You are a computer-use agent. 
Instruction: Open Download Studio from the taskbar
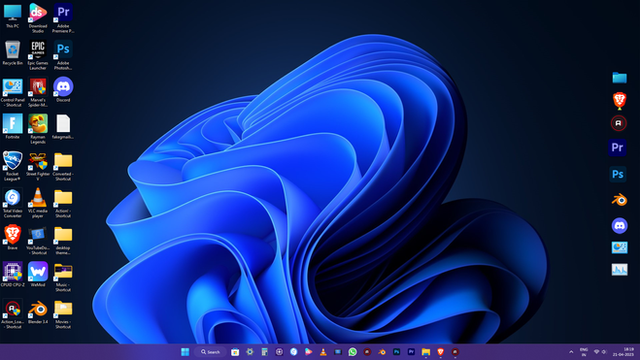click(309, 352)
